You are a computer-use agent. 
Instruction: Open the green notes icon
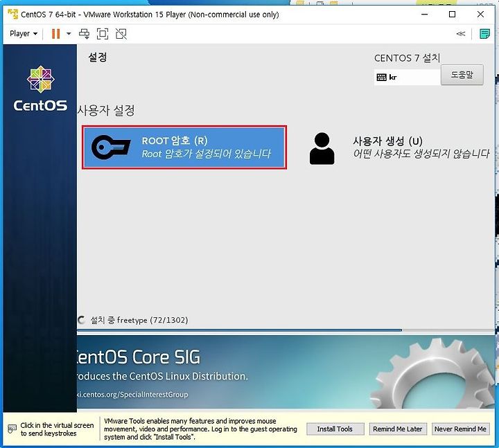click(484, 34)
